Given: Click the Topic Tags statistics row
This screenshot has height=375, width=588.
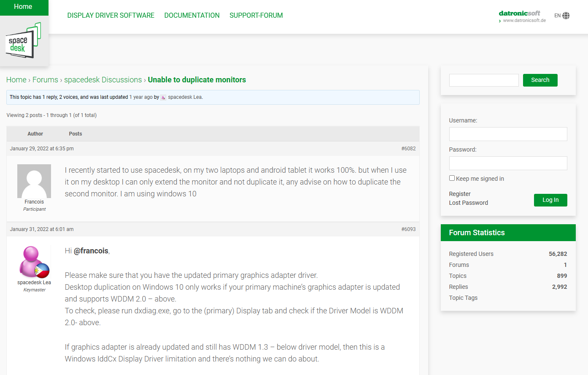Looking at the screenshot, I should (508, 298).
